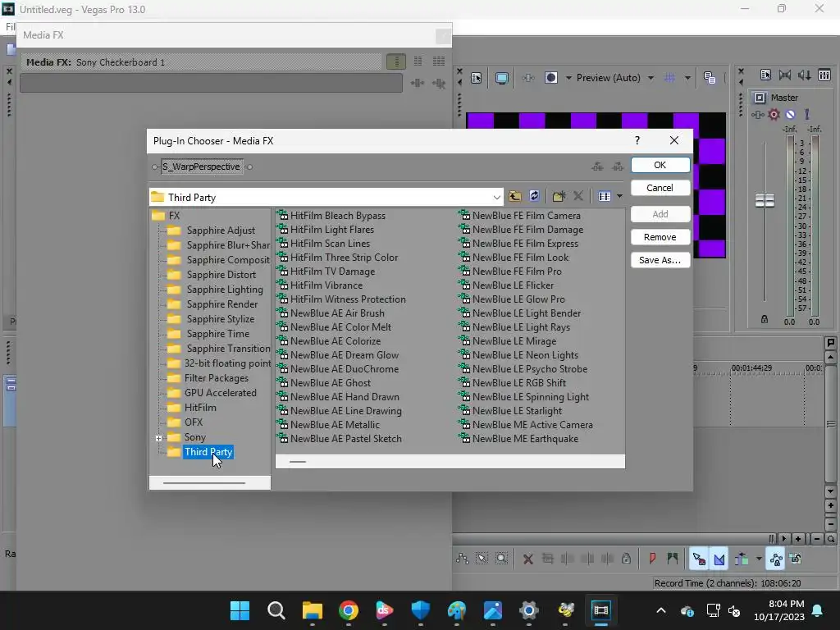Click the insert marker icon

coord(652,559)
